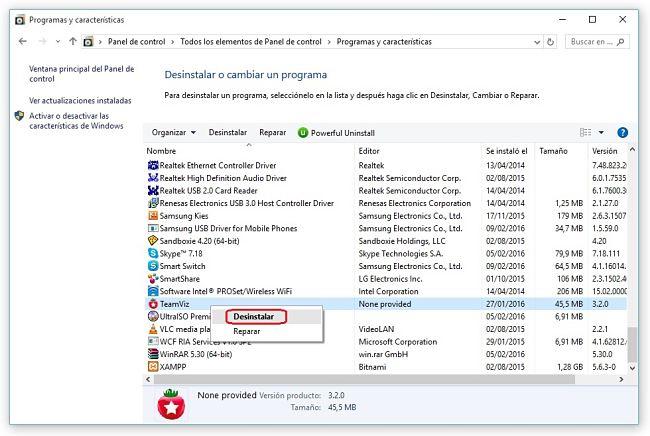Image resolution: width=650 pixels, height=436 pixels.
Task: Open Activar o desactivar características de Windows
Action: click(x=76, y=121)
